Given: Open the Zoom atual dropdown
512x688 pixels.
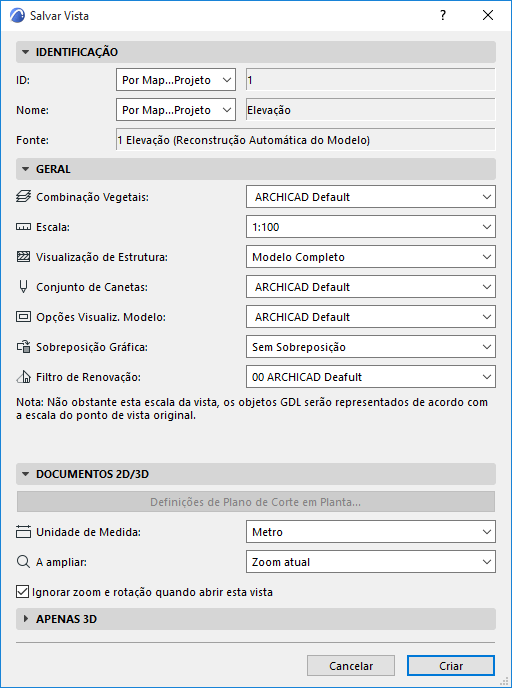Looking at the screenshot, I should pos(371,562).
